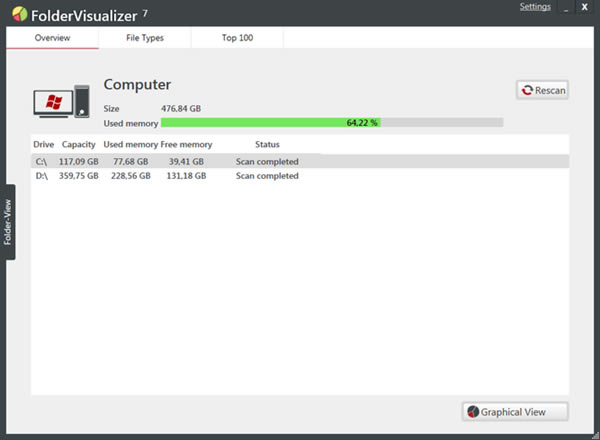Expand the Folder-View side panel
This screenshot has width=600, height=440.
tap(7, 221)
